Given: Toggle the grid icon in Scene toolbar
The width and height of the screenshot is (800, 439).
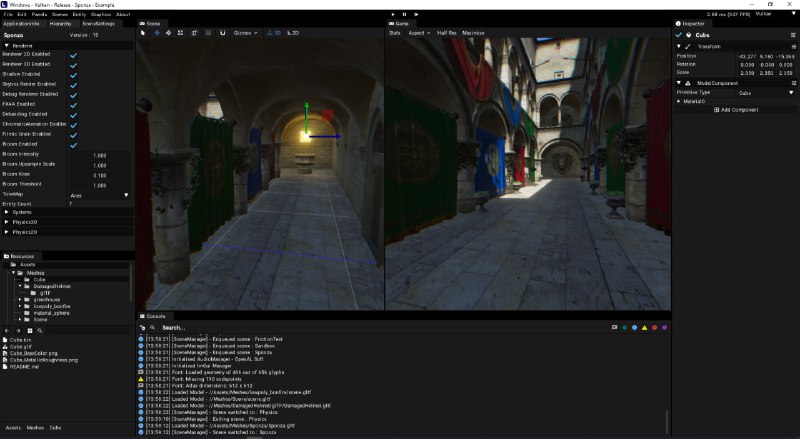Looking at the screenshot, I should 208,33.
